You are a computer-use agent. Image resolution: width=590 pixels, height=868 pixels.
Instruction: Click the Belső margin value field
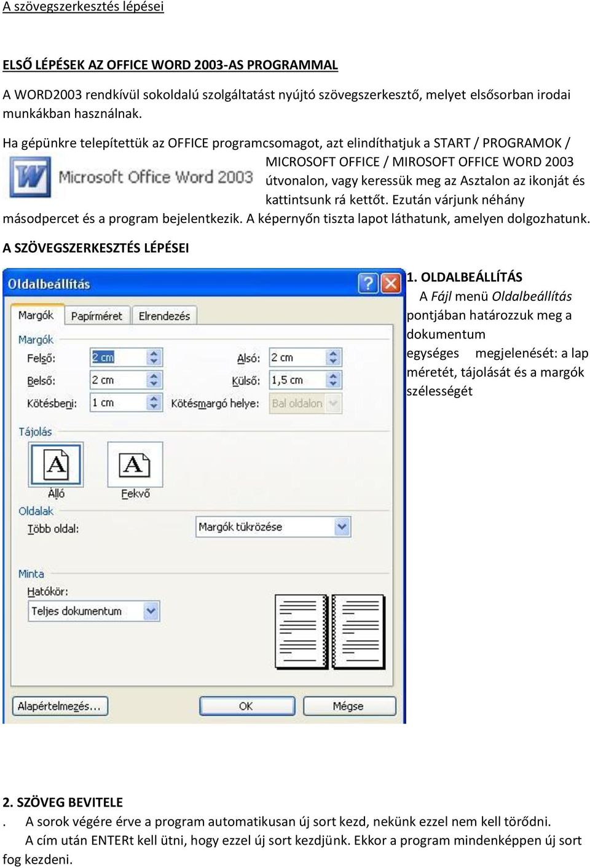(118, 380)
